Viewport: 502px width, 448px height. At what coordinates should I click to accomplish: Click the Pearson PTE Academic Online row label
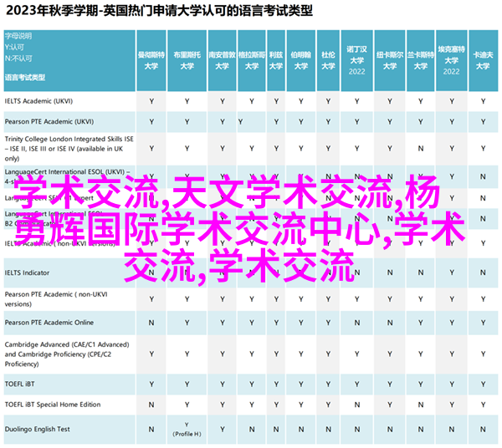click(x=49, y=323)
